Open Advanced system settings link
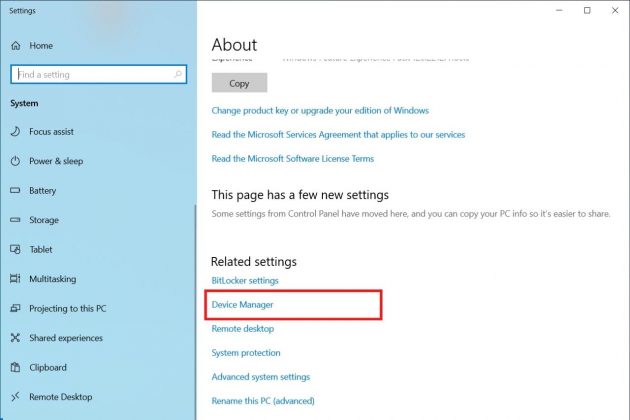The width and height of the screenshot is (630, 420). 261,377
